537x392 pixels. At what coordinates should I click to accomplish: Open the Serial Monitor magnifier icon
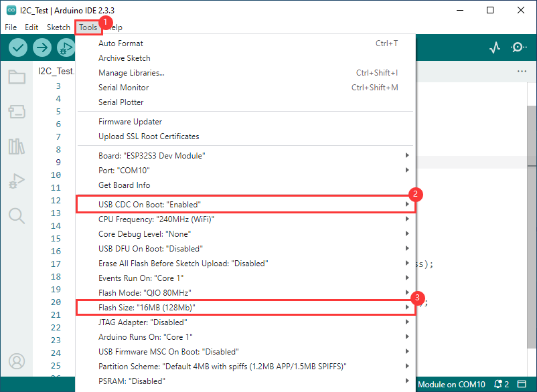click(x=519, y=47)
